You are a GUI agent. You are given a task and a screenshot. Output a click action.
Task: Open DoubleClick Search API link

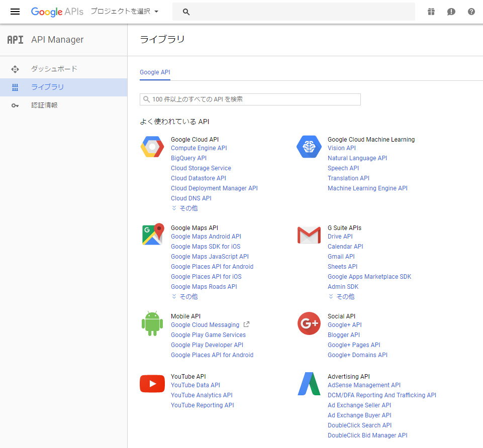click(x=359, y=425)
